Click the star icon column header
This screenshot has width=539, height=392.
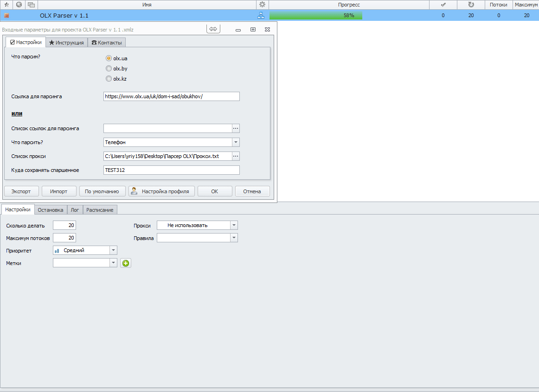(x=6, y=5)
